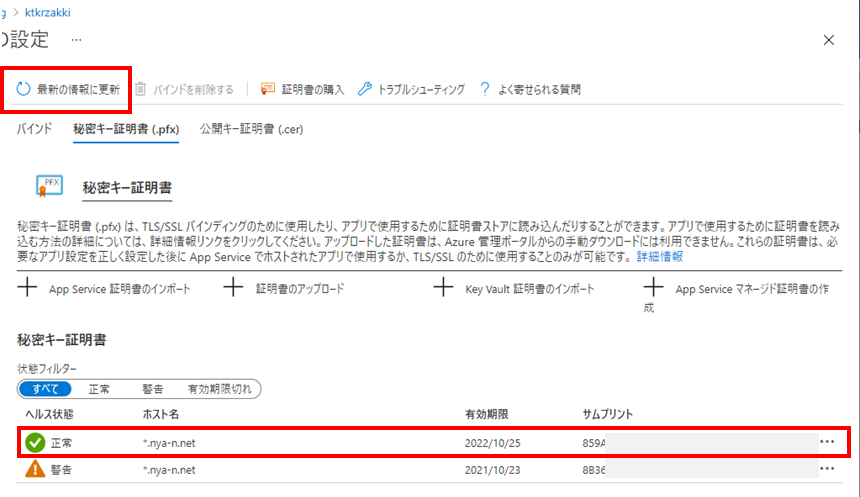Sort by サムプリント column header
The width and height of the screenshot is (860, 497).
[608, 414]
